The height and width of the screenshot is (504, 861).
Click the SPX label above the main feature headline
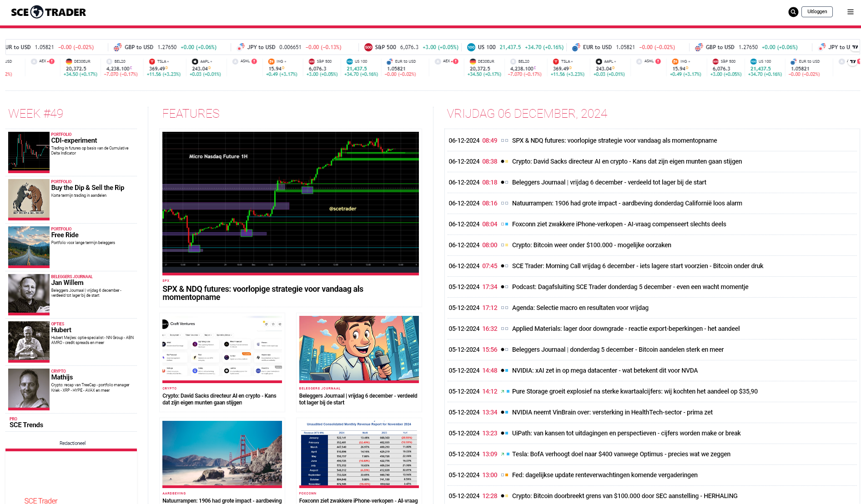pyautogui.click(x=166, y=281)
